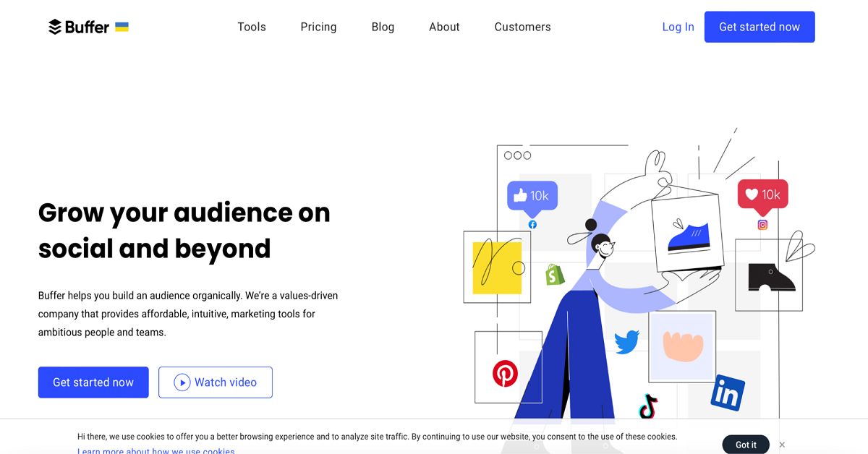Click the yellow sticky note card
The width and height of the screenshot is (868, 454).
[497, 267]
